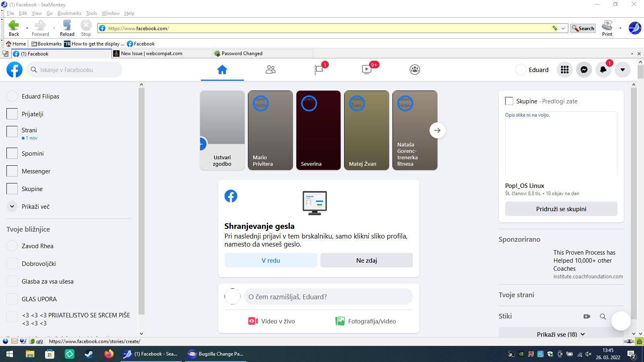The width and height of the screenshot is (644, 362).
Task: Click Ustvari zgodbo create story card
Action: coord(222,130)
